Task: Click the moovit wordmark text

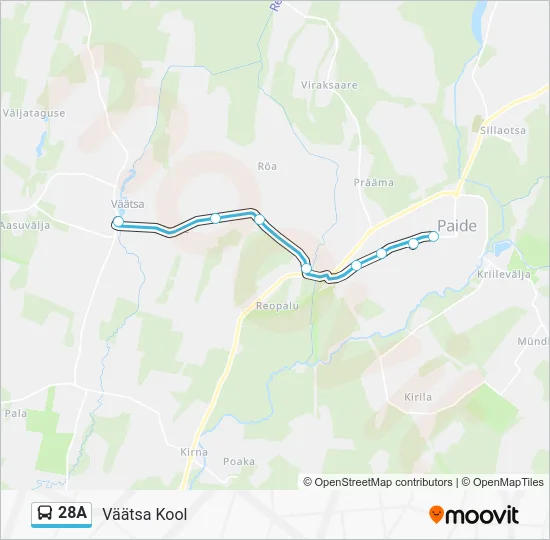Action: [481, 515]
